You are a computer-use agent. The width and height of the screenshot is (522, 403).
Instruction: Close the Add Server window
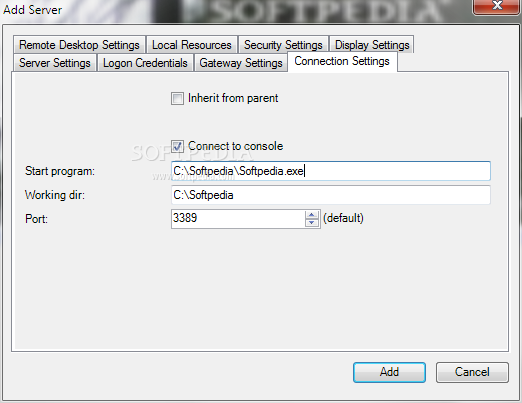click(497, 7)
